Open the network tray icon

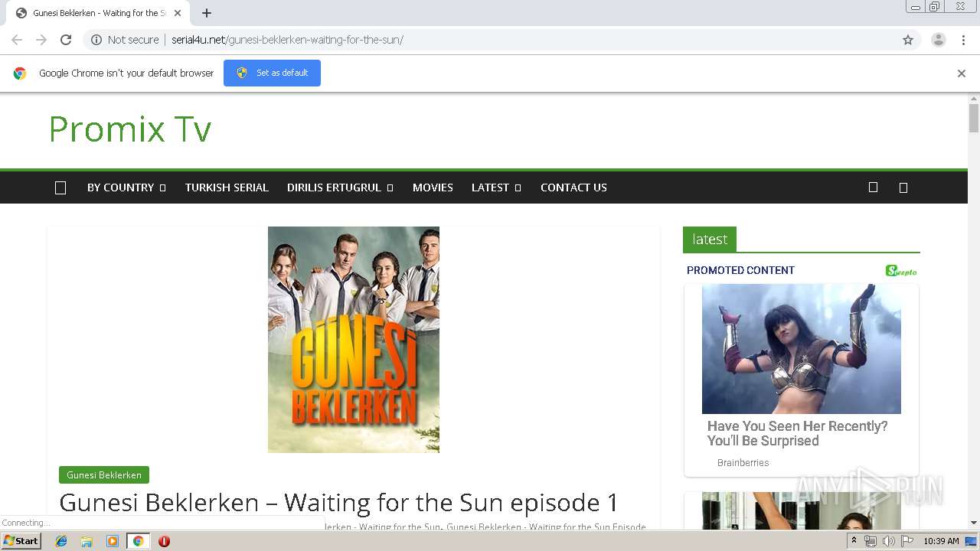coord(871,541)
